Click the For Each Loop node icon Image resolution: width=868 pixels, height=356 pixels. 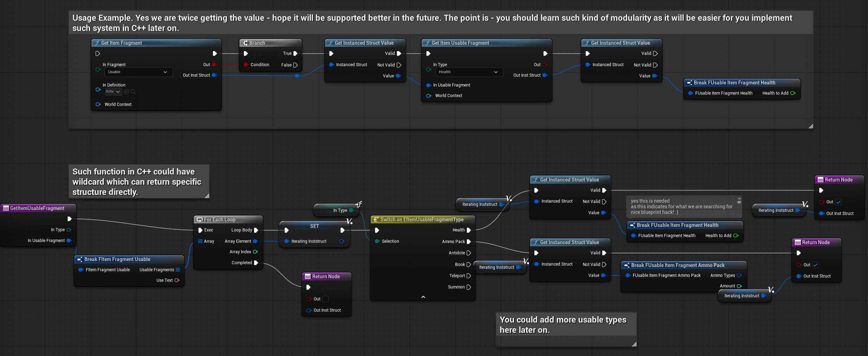pos(199,220)
